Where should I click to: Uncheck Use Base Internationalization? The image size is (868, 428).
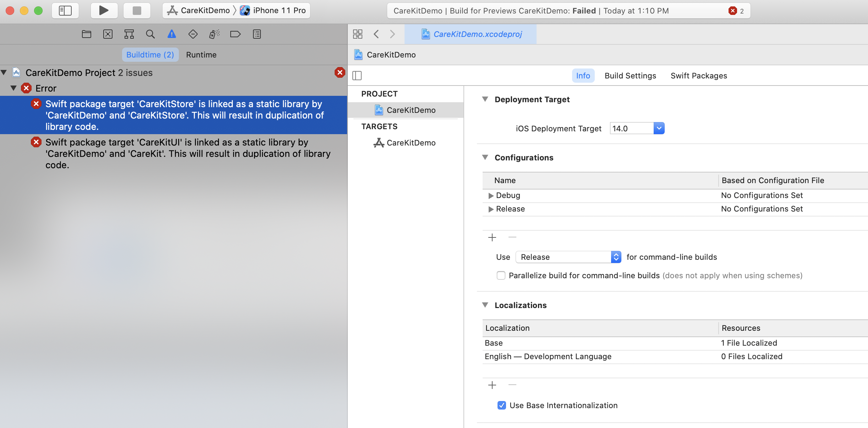(501, 405)
